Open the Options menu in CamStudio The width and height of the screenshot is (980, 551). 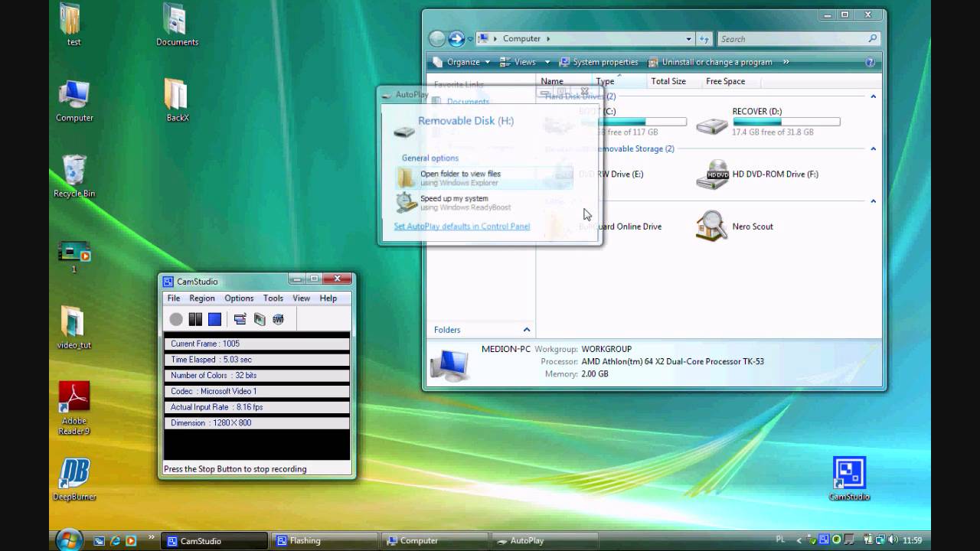click(x=239, y=298)
